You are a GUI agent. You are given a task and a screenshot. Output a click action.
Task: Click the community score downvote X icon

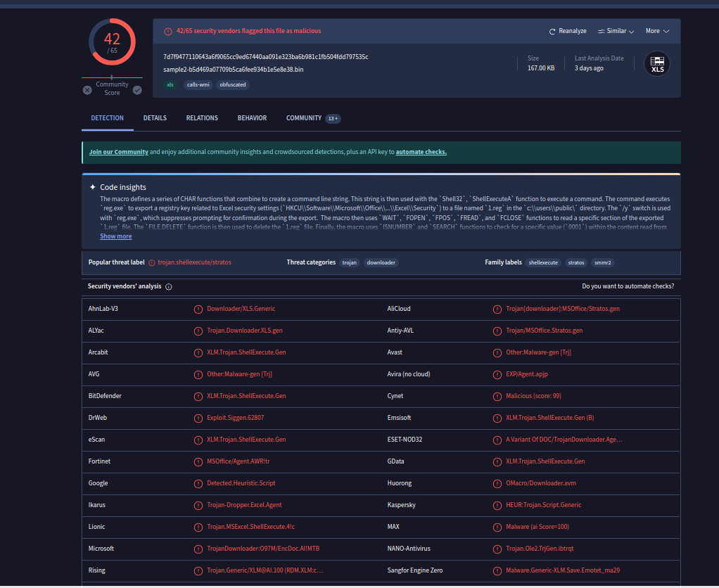(x=87, y=90)
